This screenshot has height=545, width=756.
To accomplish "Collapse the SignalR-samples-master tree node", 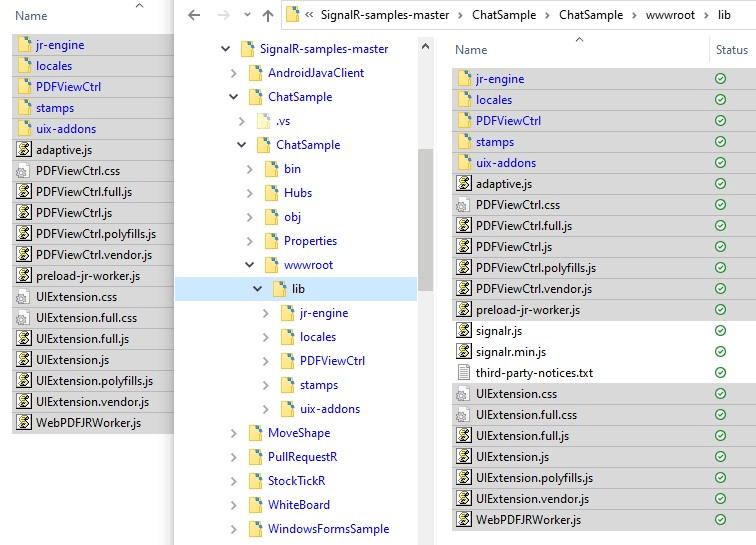I will [225, 49].
